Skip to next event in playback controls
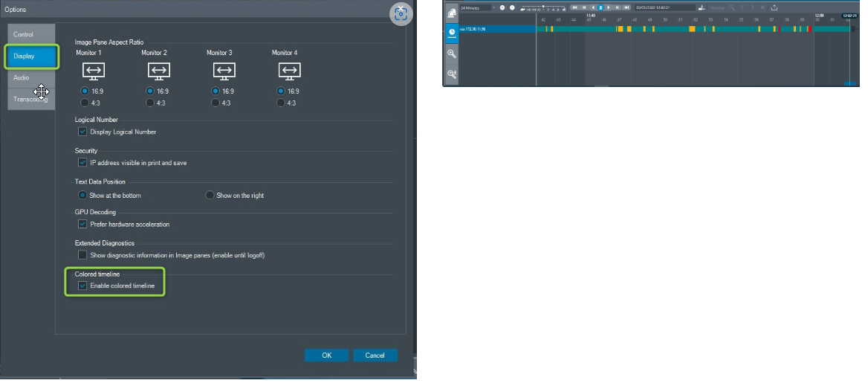This screenshot has height=386, width=868. 618,7
